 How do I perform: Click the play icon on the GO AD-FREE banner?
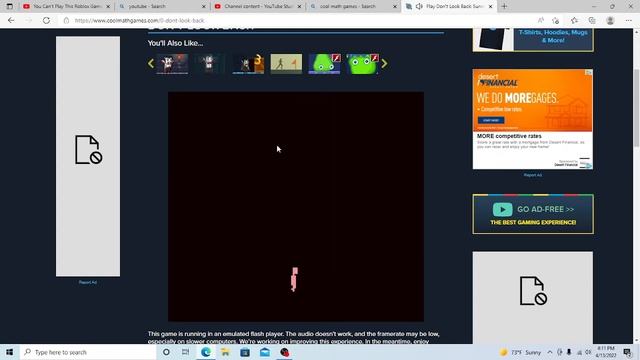(x=502, y=209)
